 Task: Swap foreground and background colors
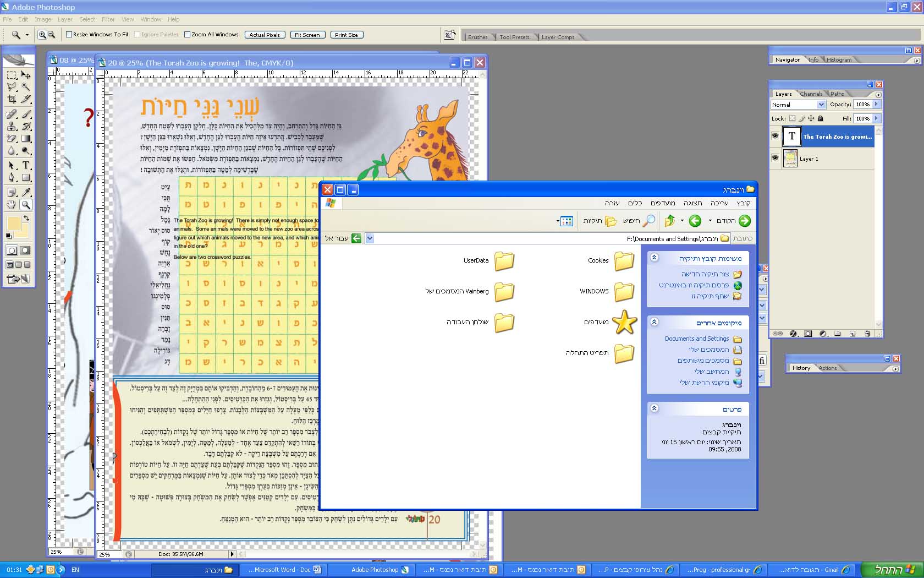click(x=26, y=219)
